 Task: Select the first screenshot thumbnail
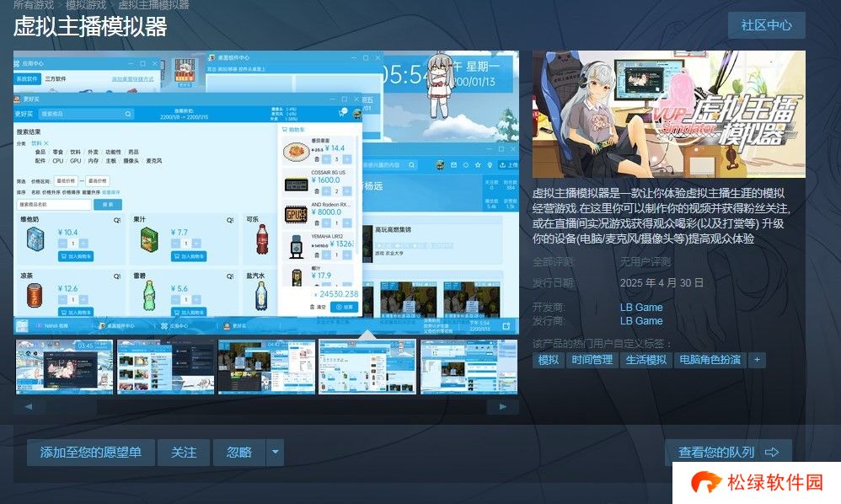click(x=64, y=367)
